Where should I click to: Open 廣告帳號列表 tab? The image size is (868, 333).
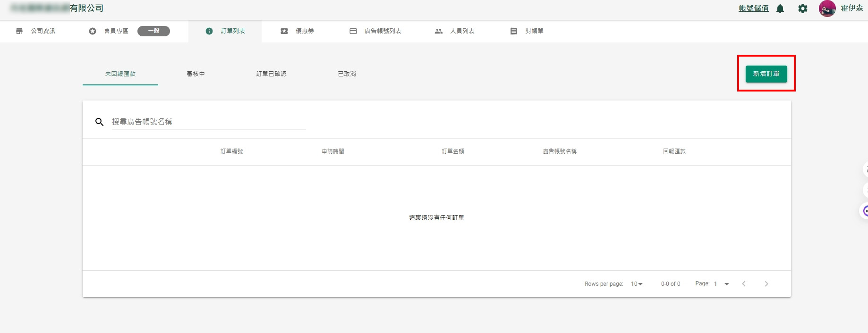(375, 31)
